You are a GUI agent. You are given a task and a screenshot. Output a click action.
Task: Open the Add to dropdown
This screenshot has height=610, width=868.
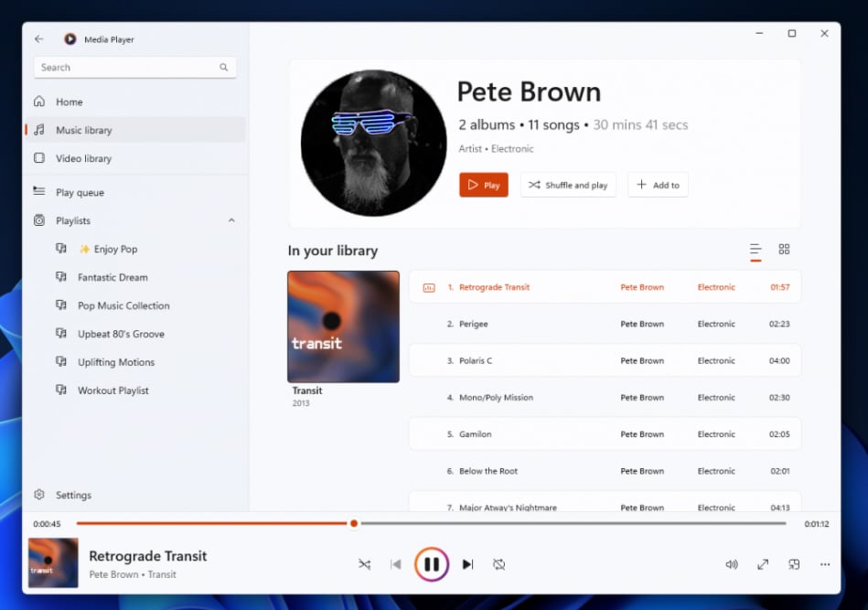(658, 185)
